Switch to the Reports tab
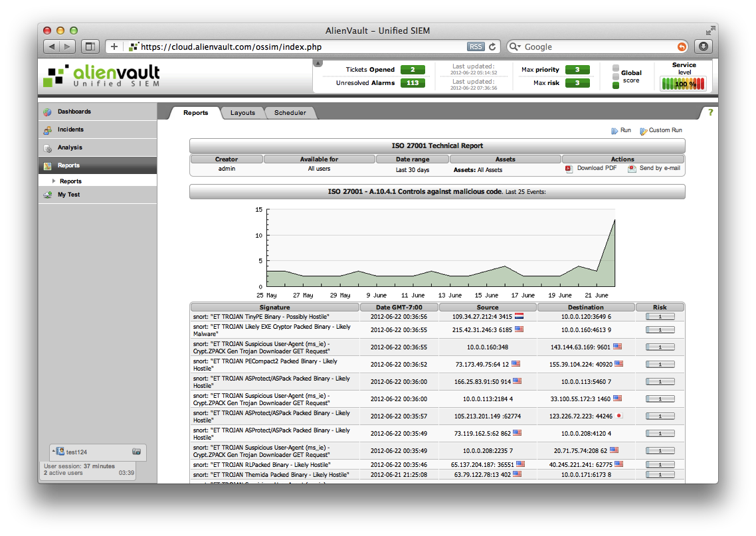The image size is (756, 536). (x=196, y=113)
